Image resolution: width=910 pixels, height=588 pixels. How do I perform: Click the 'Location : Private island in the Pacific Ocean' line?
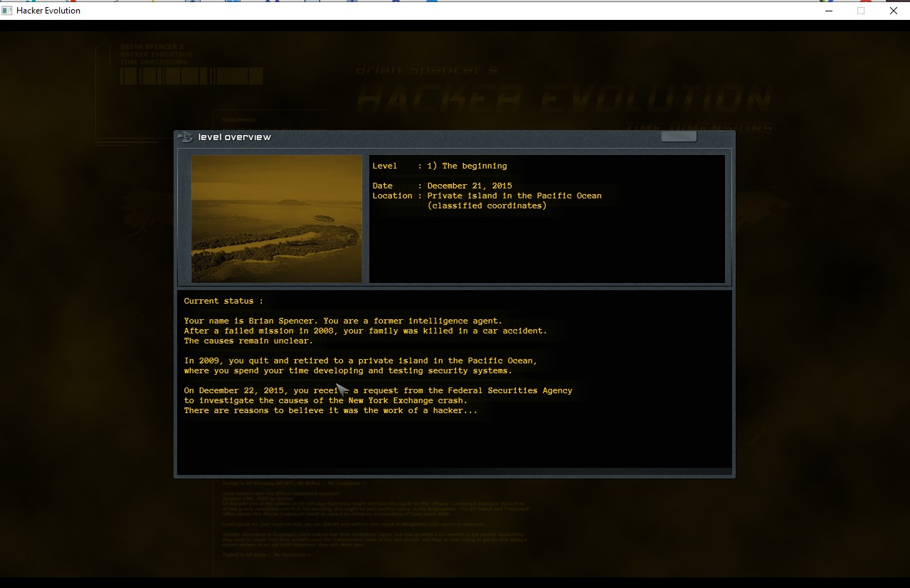(x=487, y=196)
